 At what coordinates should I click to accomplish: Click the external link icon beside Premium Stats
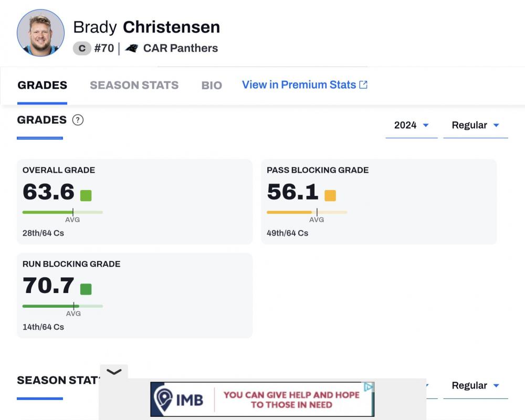tap(363, 85)
